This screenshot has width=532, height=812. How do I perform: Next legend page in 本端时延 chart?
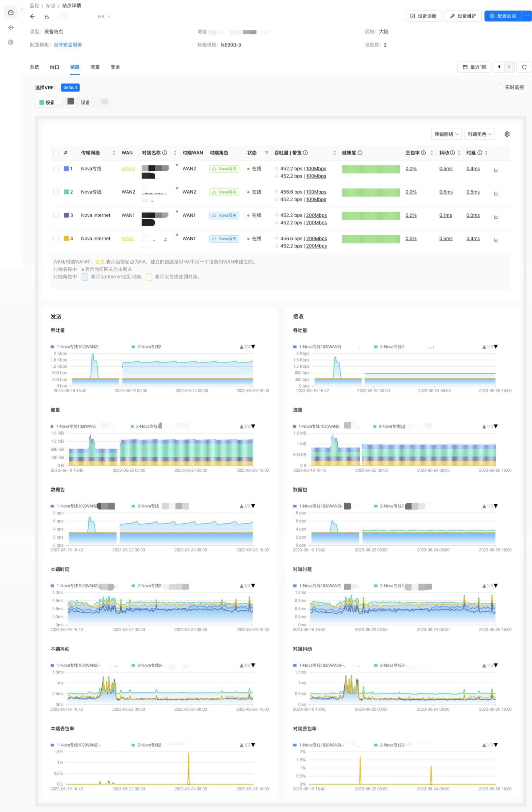253,586
